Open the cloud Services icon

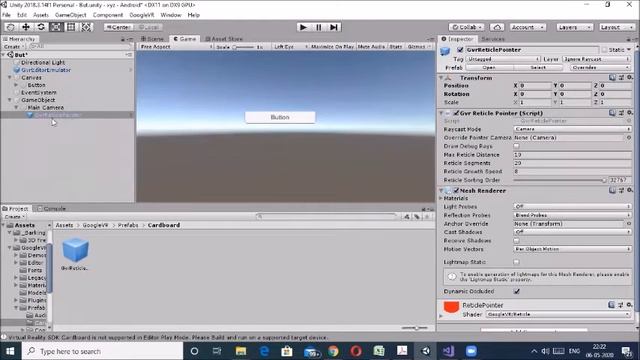(497, 27)
